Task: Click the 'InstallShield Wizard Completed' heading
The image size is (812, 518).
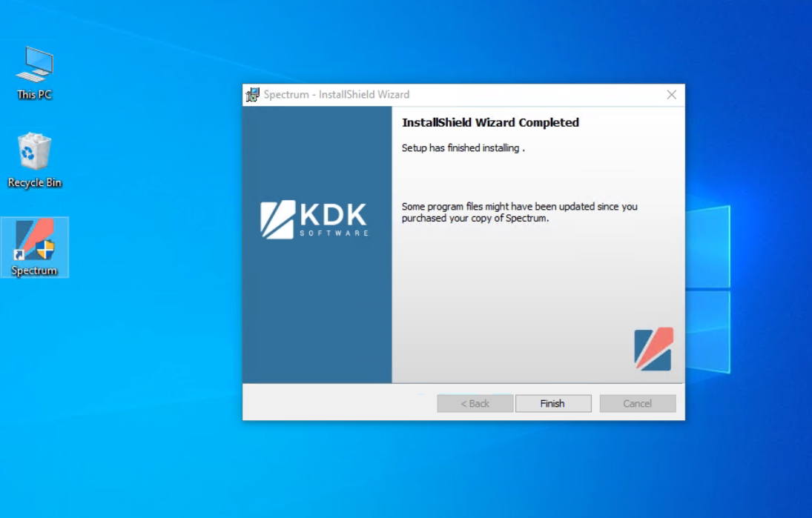Action: [x=490, y=122]
